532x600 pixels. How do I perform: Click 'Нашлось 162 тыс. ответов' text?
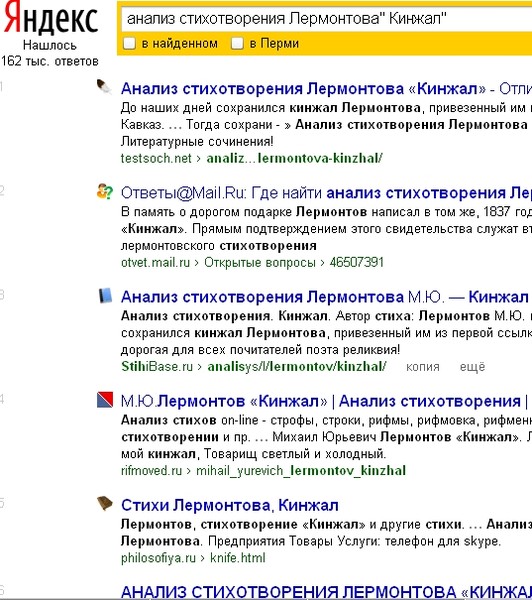tap(50, 53)
